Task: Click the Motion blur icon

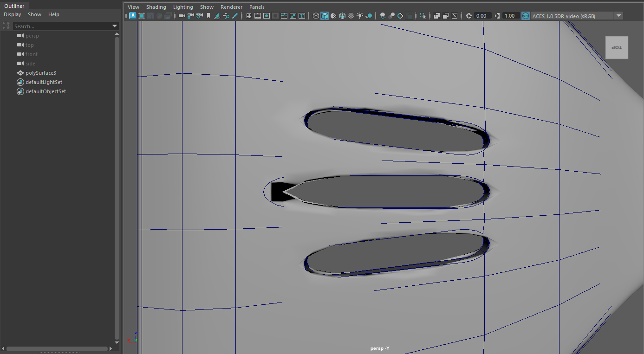Action: (391, 16)
